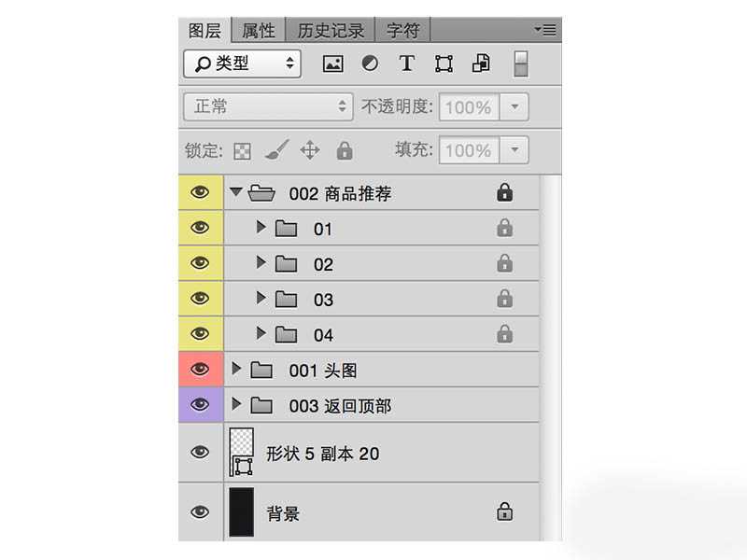Select the 形状 5 副本 20 layer thumbnail

click(241, 453)
